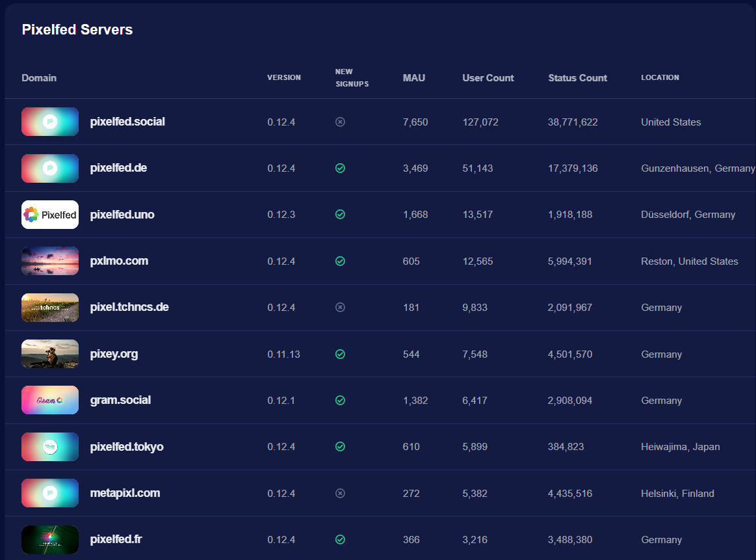Click the closed signups icon for pixelfed.social
This screenshot has height=560, width=756.
click(x=341, y=122)
